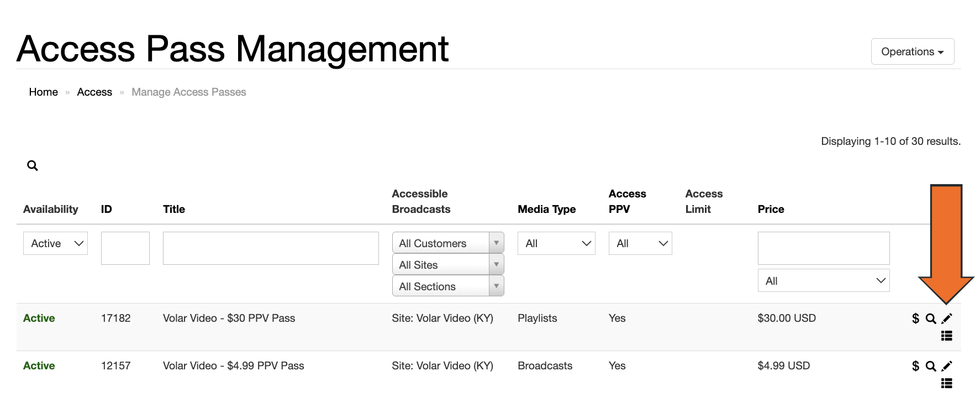
Task: Open the Access breadcrumb link
Action: pyautogui.click(x=94, y=92)
